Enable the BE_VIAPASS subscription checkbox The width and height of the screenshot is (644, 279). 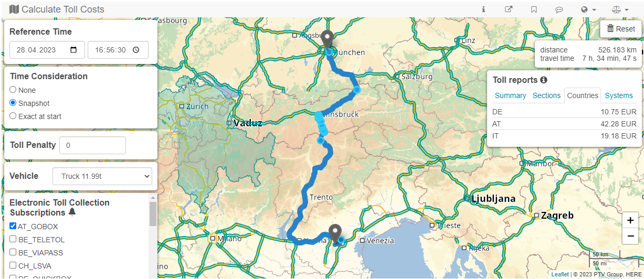tap(13, 252)
